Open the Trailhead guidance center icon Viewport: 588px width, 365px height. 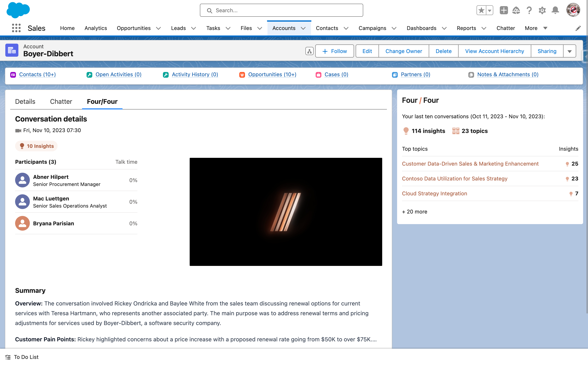pyautogui.click(x=516, y=10)
